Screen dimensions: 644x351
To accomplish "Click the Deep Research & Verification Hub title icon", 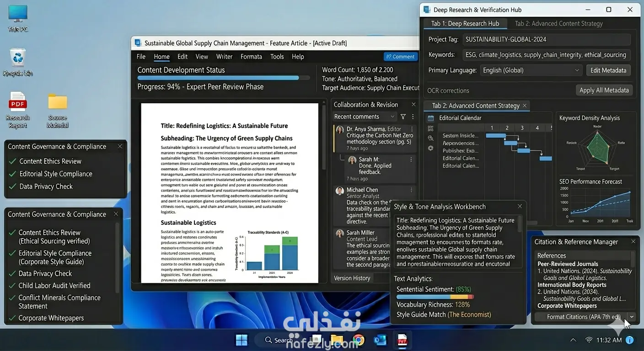I will (427, 10).
